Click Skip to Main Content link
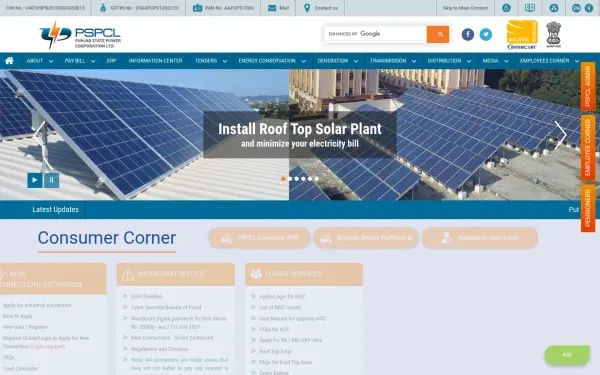 465,8
